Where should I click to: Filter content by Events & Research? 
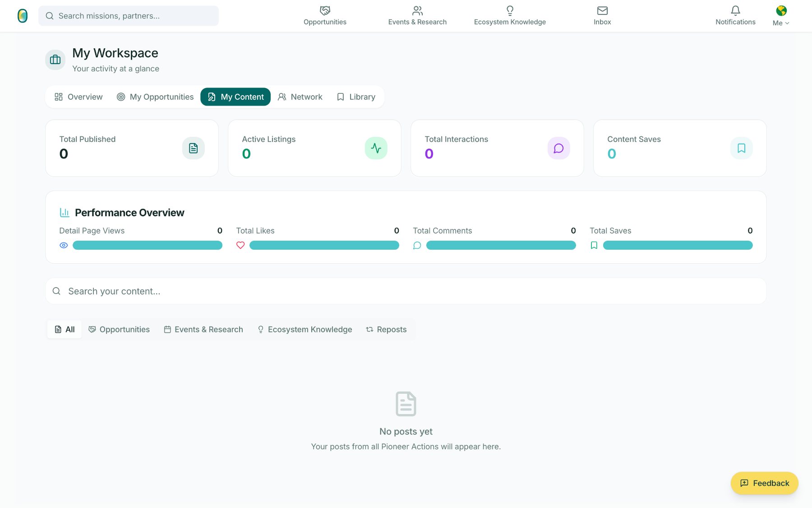tap(203, 330)
